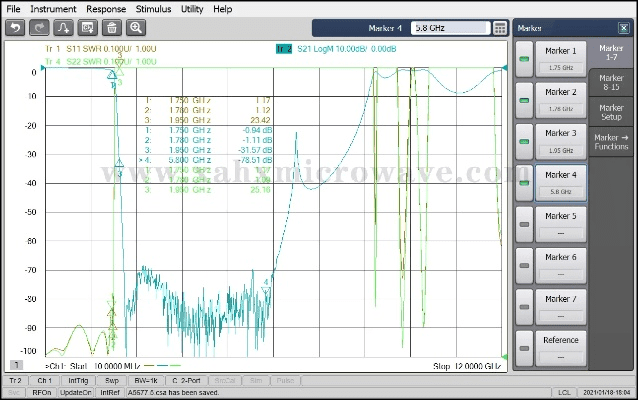Click the add window toolbar icon
Image resolution: width=638 pixels, height=400 pixels.
tap(87, 28)
